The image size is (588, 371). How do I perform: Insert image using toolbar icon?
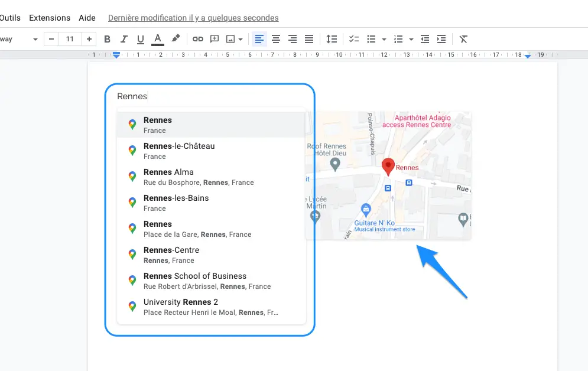point(230,39)
